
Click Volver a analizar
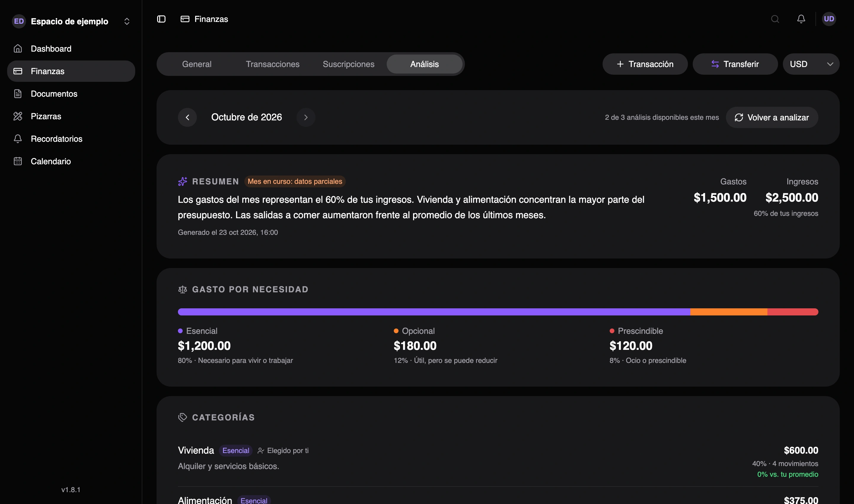(x=772, y=117)
